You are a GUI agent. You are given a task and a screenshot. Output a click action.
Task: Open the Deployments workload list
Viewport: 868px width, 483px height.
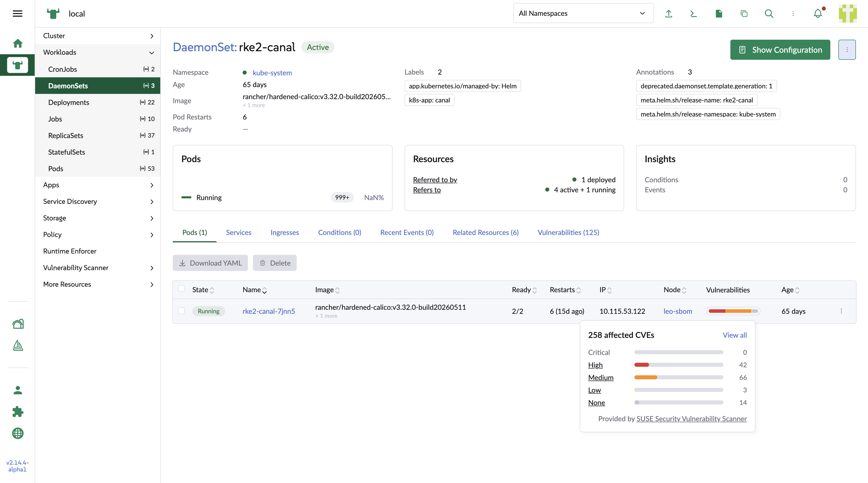tap(98, 102)
